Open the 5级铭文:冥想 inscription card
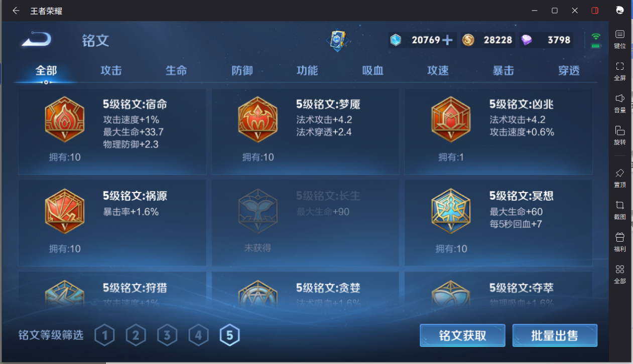 [498, 223]
